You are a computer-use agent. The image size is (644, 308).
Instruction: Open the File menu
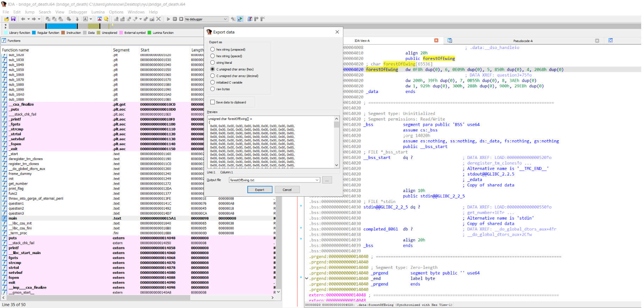[x=6, y=12]
